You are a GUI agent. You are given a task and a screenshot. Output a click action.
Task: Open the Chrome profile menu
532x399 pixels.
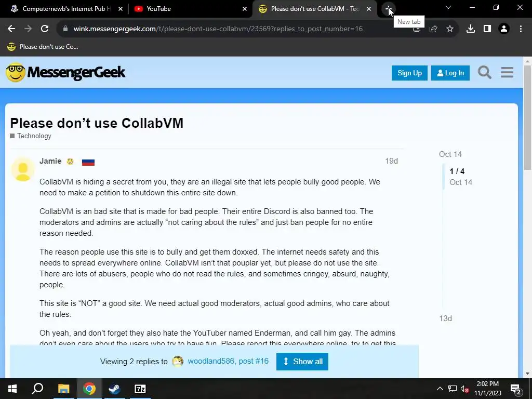[504, 29]
